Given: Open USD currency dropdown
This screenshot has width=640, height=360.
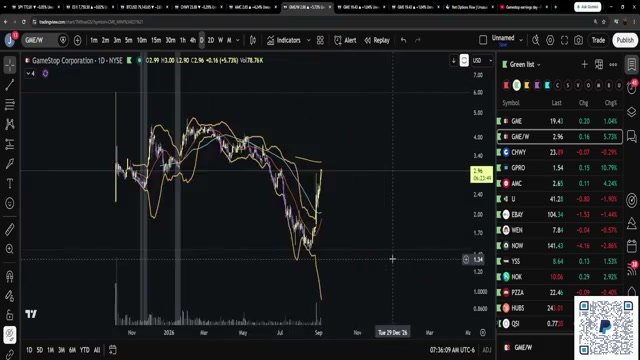Looking at the screenshot, I should 482,60.
